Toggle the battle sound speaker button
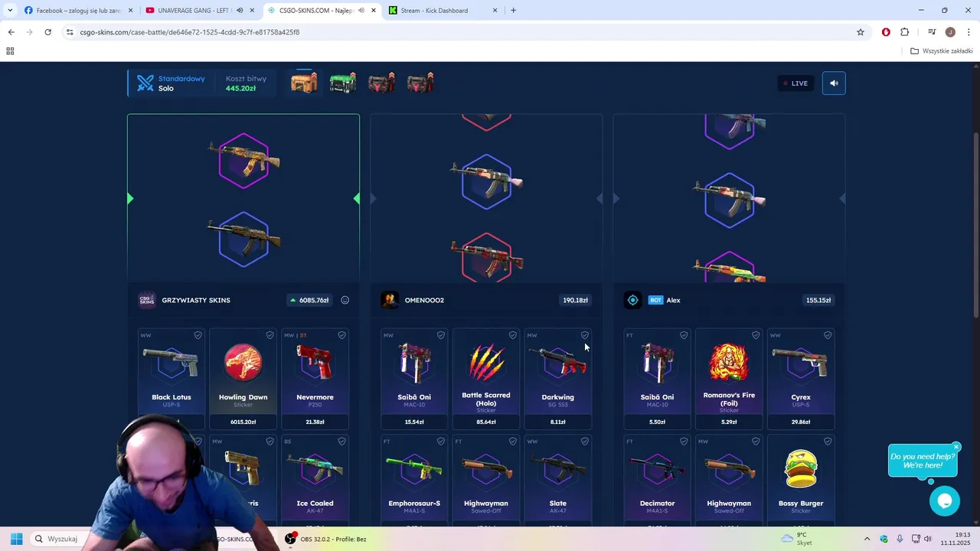980x551 pixels. click(834, 83)
